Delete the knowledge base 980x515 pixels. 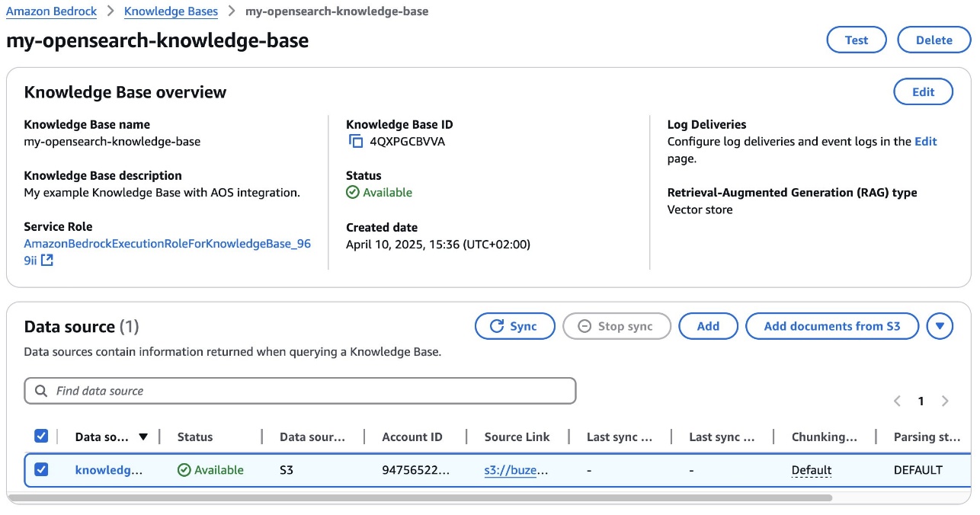pyautogui.click(x=934, y=40)
